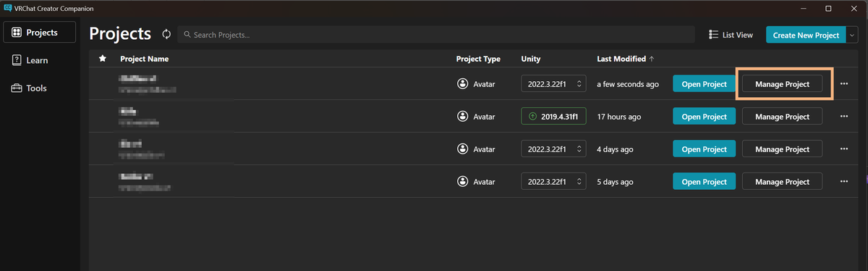Sort by the favorite star column header
The width and height of the screenshot is (868, 271).
pyautogui.click(x=103, y=59)
